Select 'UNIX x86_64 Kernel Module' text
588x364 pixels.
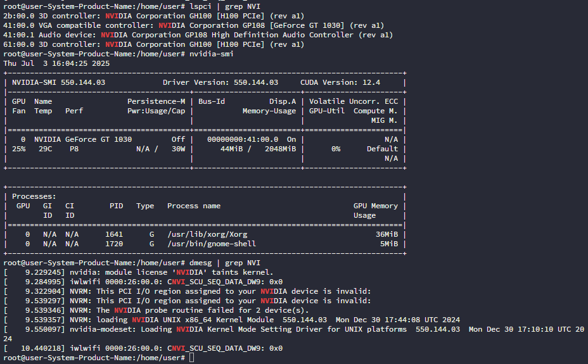coord(218,320)
